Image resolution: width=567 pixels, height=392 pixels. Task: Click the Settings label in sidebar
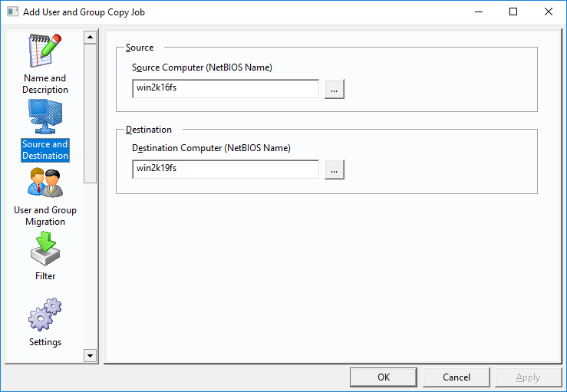(x=45, y=342)
